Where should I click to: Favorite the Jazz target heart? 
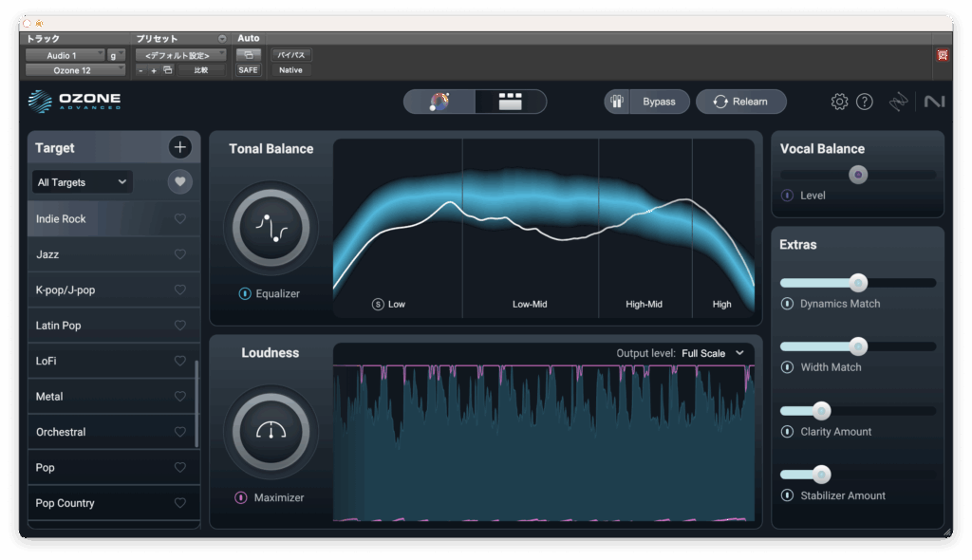[180, 254]
